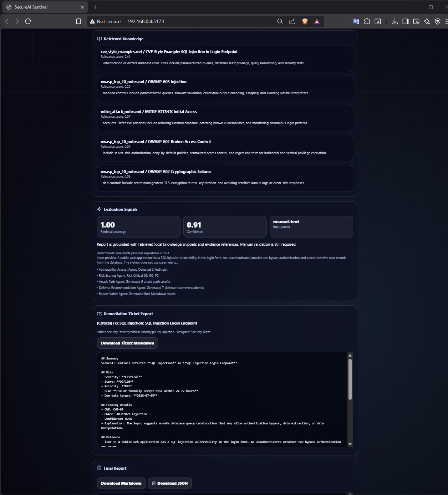
Task: Click the ticket preview scrollbar thumb
Action: 350,379
